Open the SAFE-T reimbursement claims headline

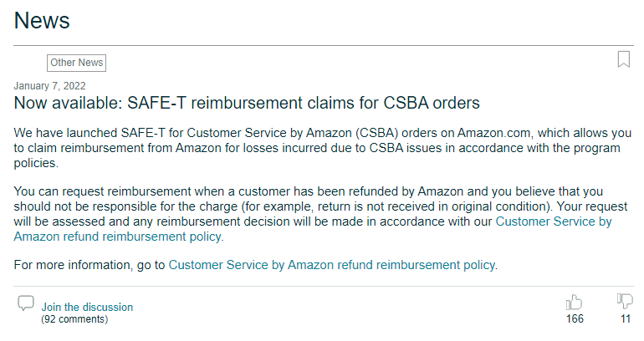247,104
